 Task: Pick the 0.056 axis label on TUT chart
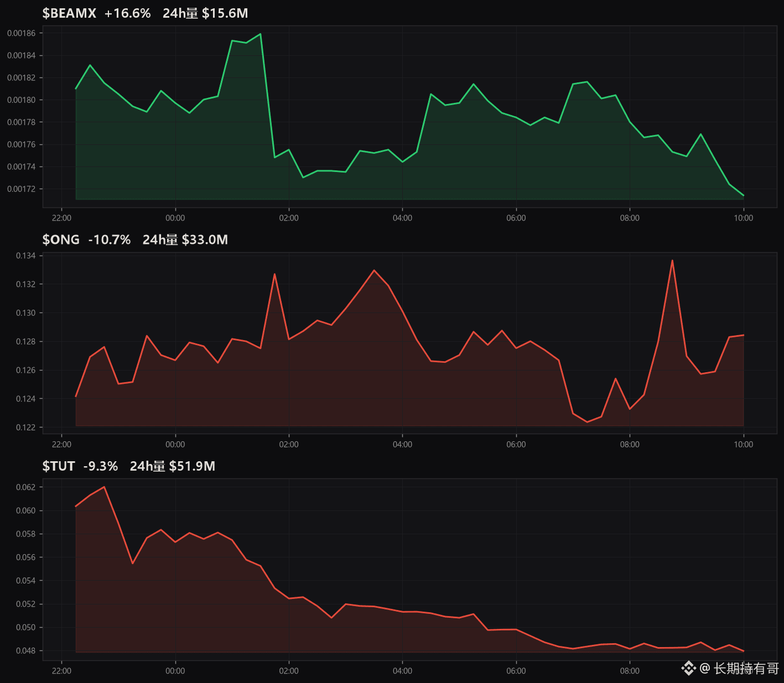tap(26, 557)
